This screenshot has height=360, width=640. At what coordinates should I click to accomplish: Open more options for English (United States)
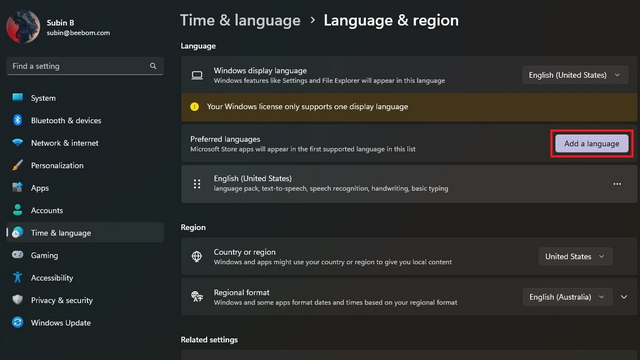pyautogui.click(x=617, y=184)
